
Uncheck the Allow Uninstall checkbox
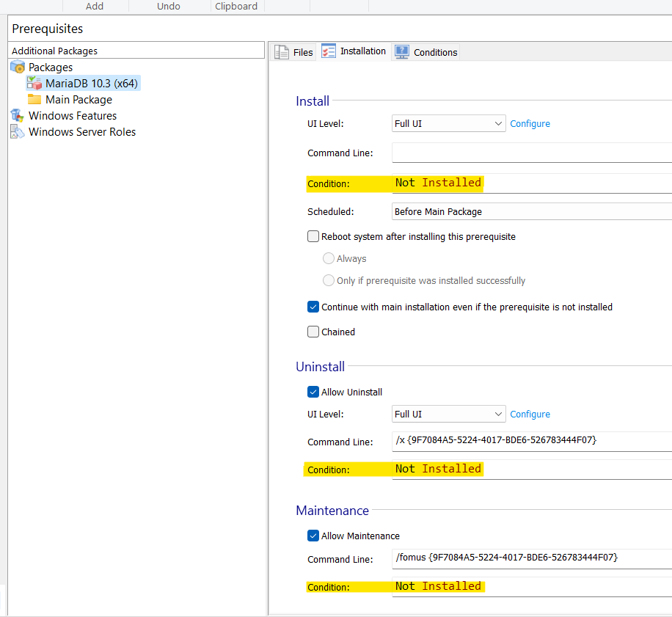click(x=313, y=393)
